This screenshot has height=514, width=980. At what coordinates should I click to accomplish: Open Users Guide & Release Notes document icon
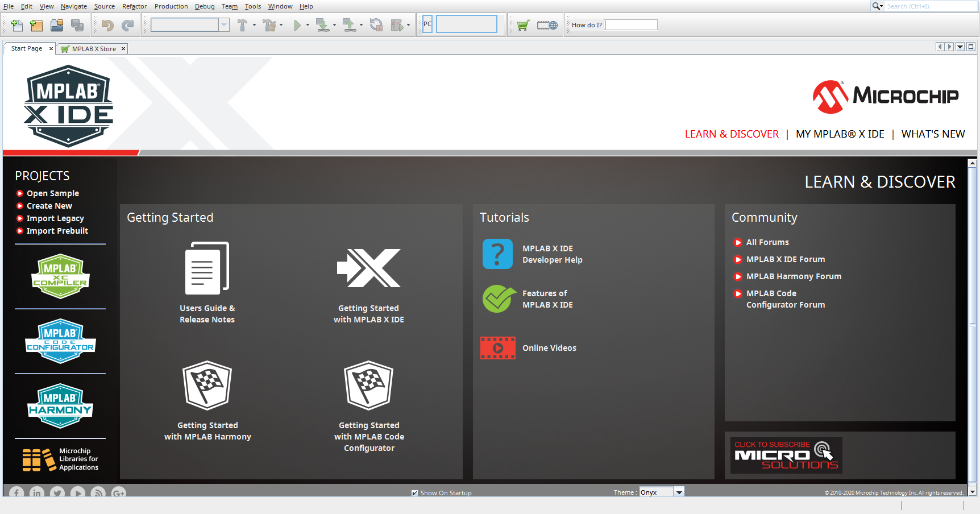pos(207,268)
